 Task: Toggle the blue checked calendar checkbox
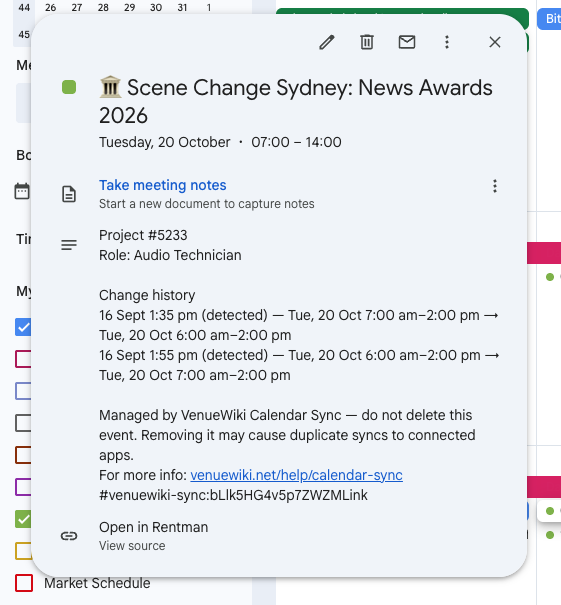tap(23, 327)
